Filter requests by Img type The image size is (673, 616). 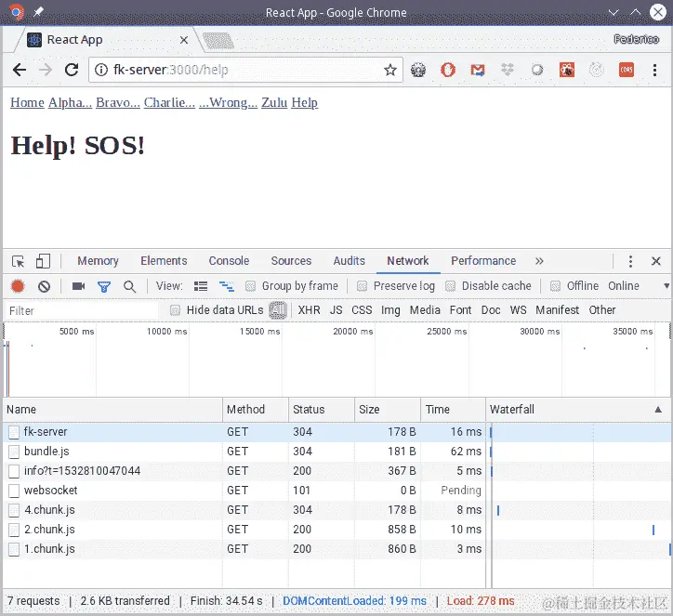pyautogui.click(x=390, y=310)
